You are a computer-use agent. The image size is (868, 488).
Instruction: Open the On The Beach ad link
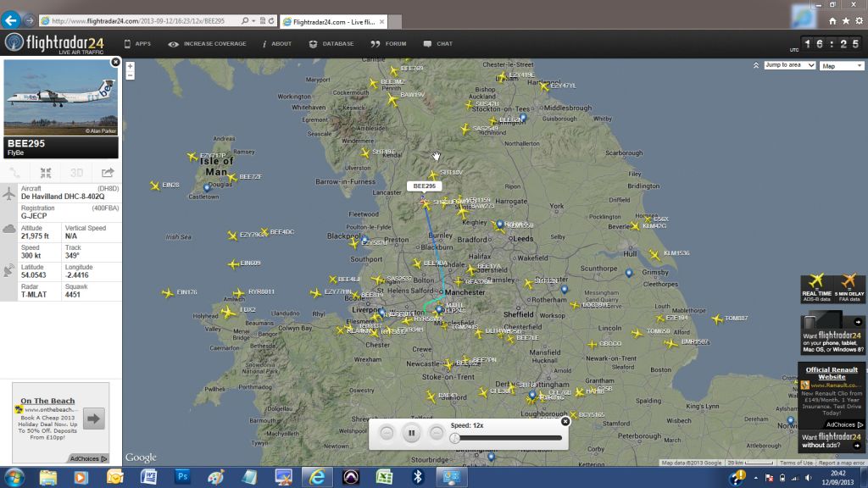[x=47, y=401]
